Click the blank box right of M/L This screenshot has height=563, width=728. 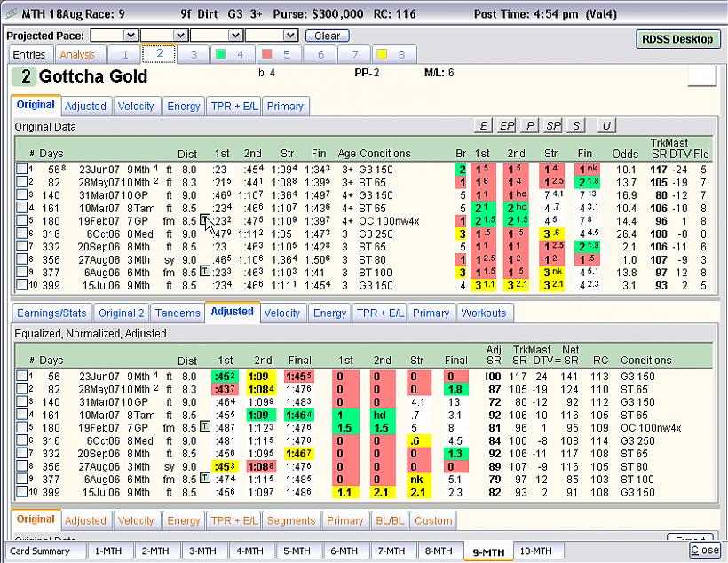[702, 75]
